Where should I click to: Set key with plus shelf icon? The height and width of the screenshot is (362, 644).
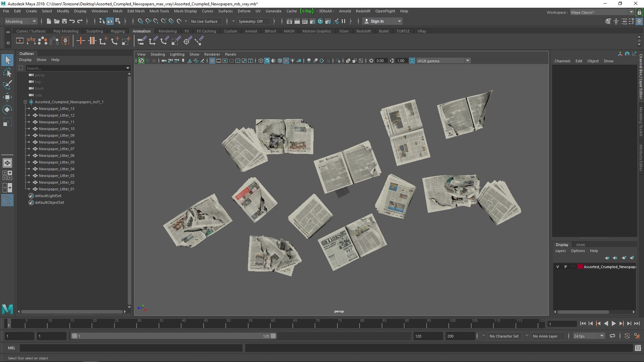point(80,41)
